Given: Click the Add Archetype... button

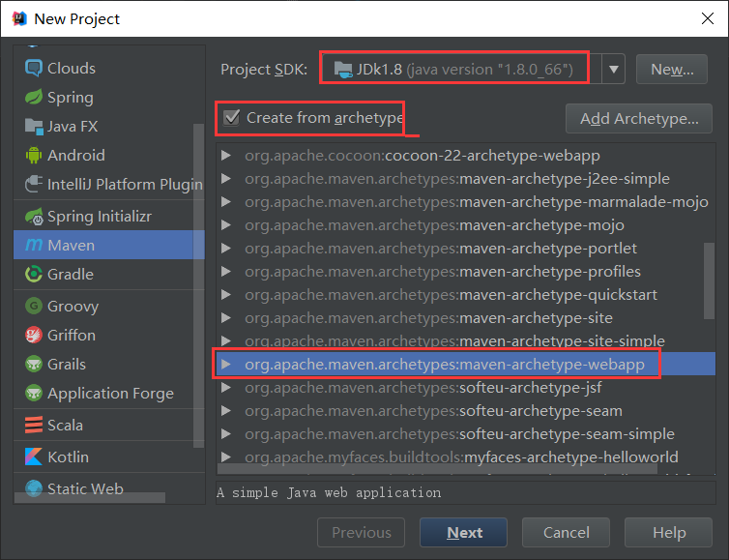Looking at the screenshot, I should pyautogui.click(x=639, y=119).
